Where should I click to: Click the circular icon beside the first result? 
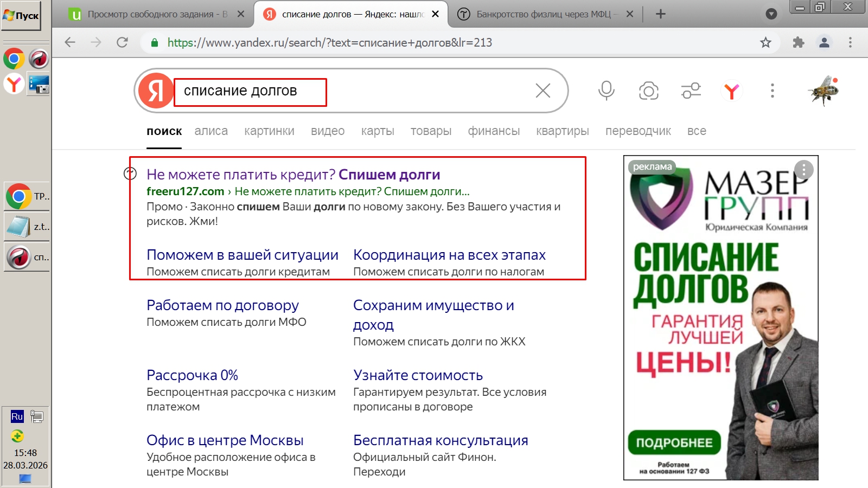click(x=130, y=174)
